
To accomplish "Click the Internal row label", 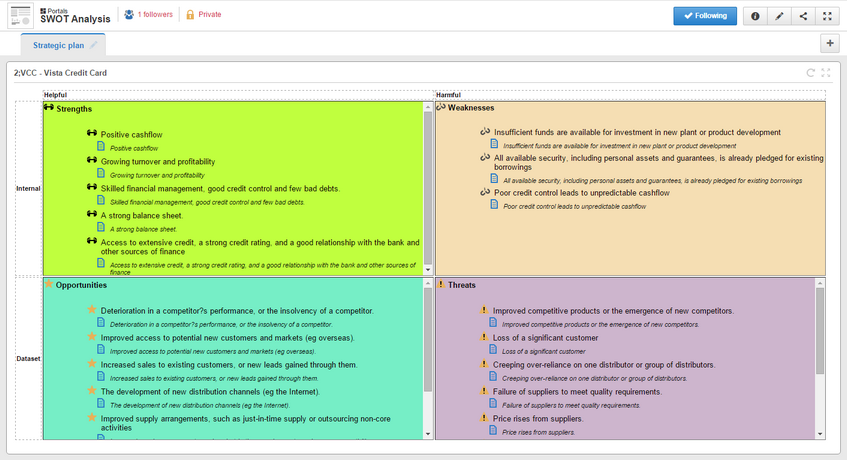I will coord(28,188).
